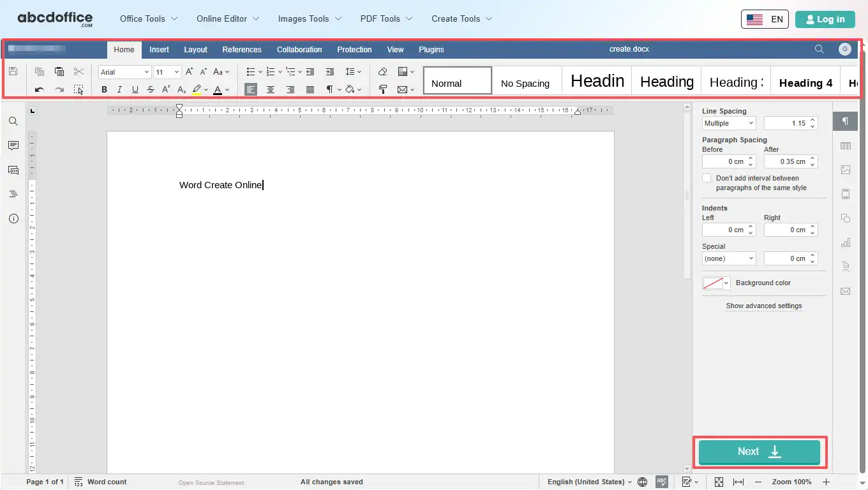868x490 pixels.
Task: Align paragraph to the right
Action: click(x=290, y=89)
